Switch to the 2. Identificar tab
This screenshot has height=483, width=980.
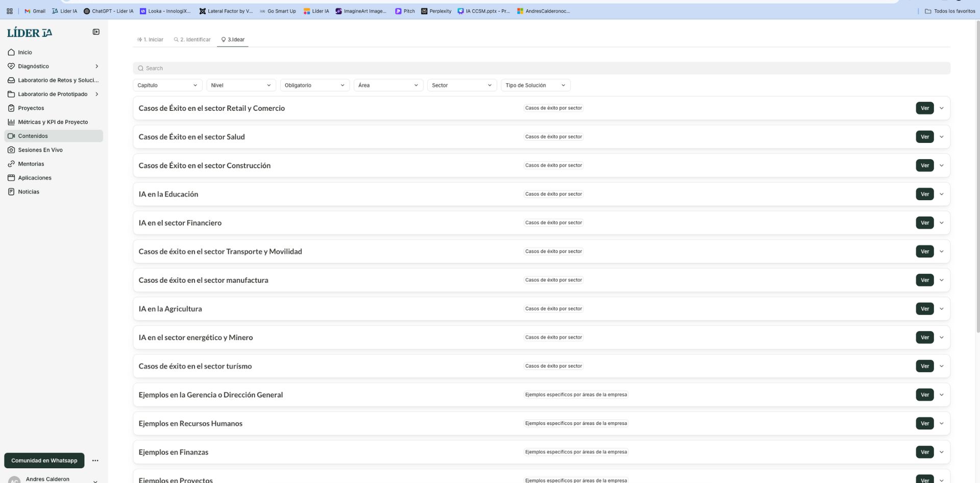192,40
